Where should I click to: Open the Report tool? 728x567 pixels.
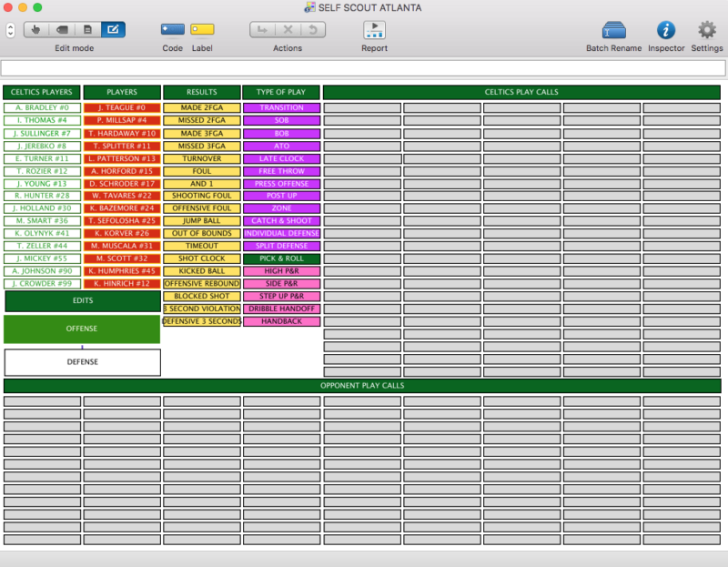pyautogui.click(x=374, y=30)
